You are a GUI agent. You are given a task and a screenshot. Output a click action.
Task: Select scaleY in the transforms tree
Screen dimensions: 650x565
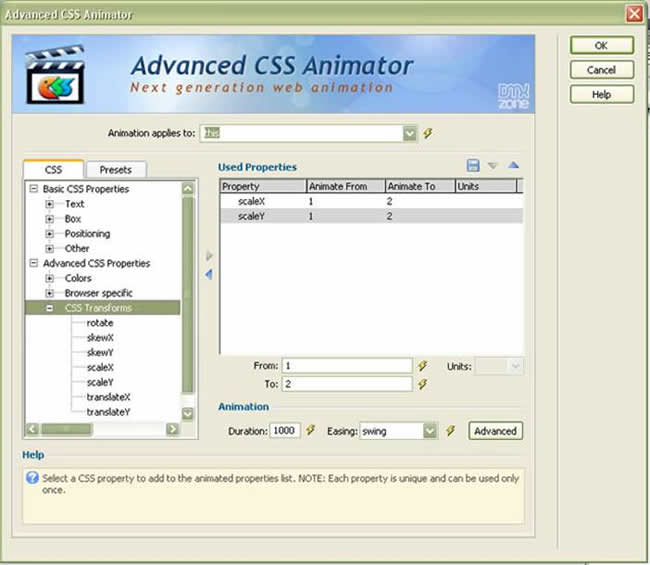click(x=100, y=382)
